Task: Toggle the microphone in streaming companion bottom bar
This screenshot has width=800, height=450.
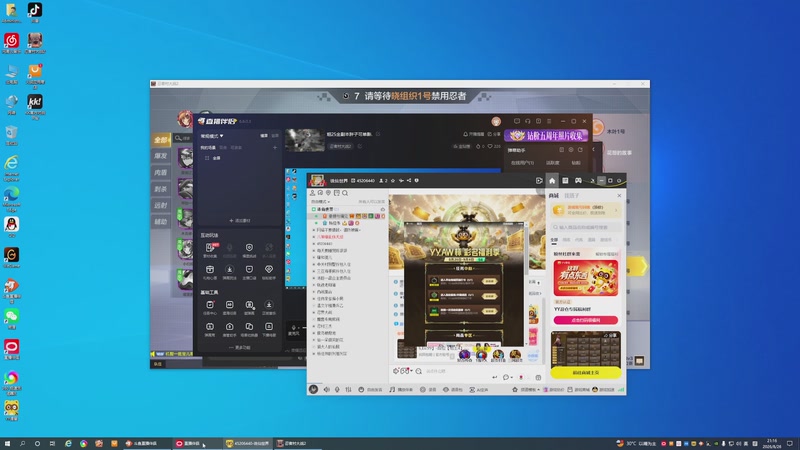Action: pos(294,327)
